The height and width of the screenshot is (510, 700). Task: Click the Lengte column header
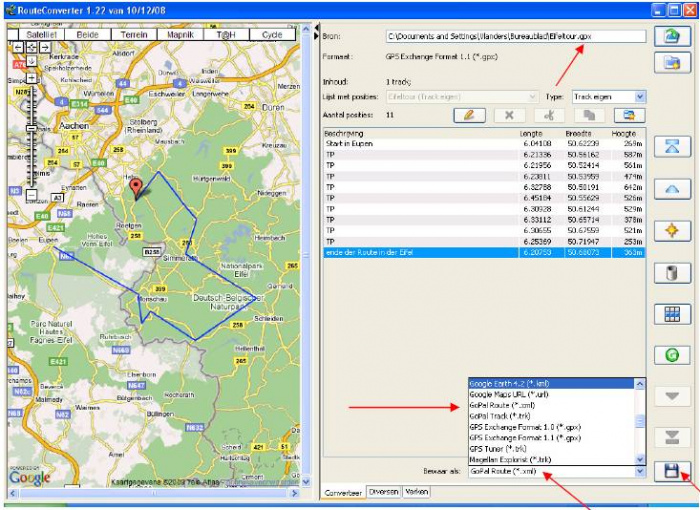(531, 134)
